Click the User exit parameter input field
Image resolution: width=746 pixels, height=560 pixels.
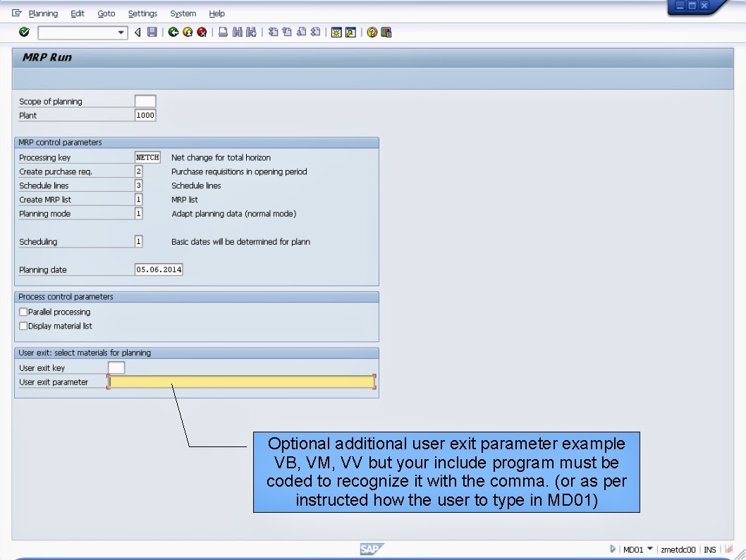coord(240,382)
